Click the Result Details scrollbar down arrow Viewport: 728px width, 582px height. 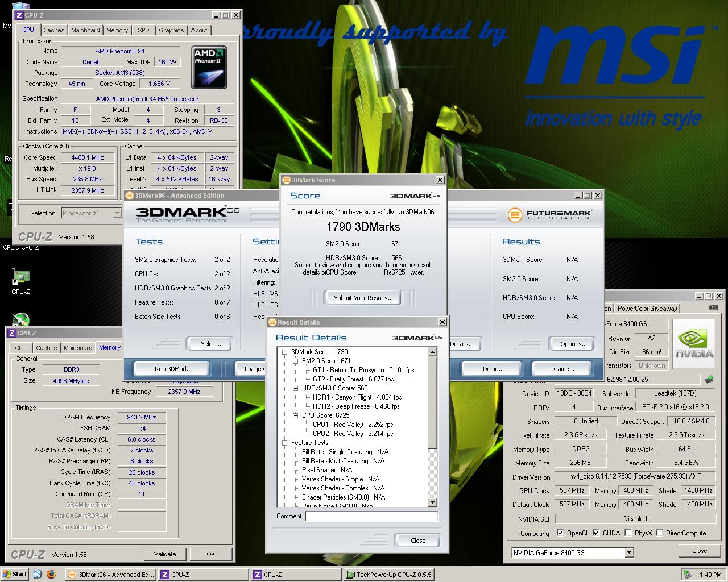tap(433, 502)
